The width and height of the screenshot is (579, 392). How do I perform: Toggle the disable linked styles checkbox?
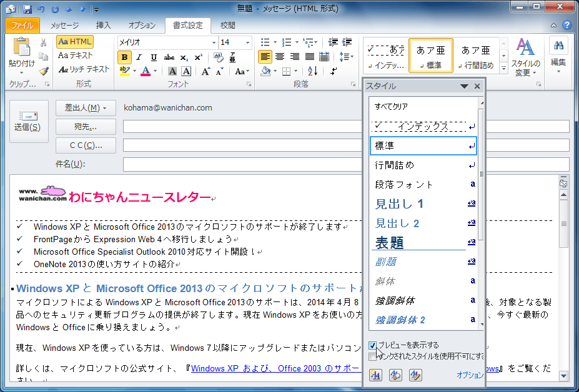(x=372, y=356)
